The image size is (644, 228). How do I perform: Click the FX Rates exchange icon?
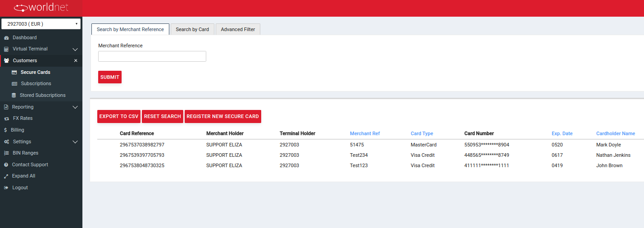pos(6,119)
